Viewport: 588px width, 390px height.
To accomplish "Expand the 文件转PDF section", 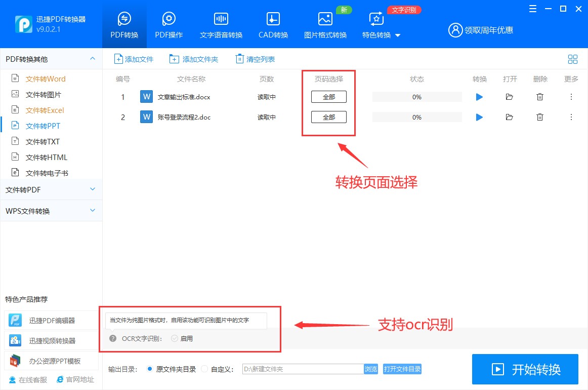I will tap(51, 189).
